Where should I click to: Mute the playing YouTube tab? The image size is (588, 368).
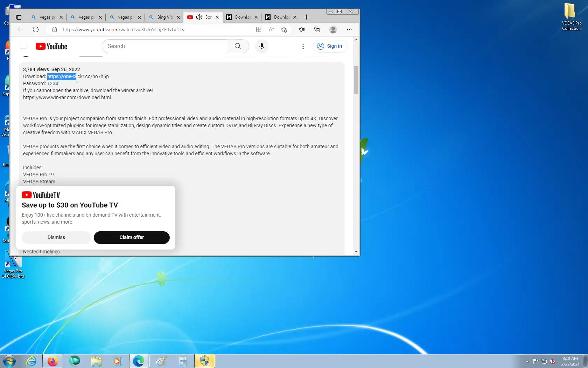point(199,17)
